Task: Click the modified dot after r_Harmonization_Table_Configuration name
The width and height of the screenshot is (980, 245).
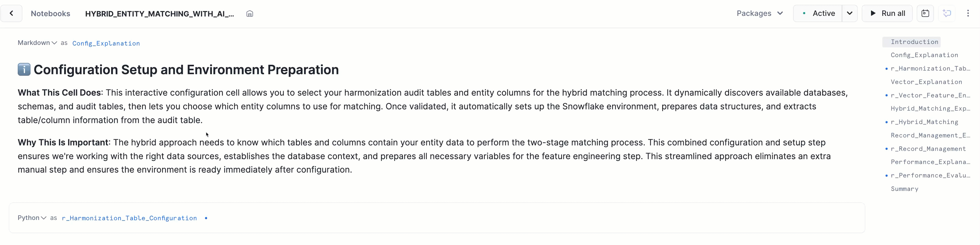Action: [x=206, y=218]
